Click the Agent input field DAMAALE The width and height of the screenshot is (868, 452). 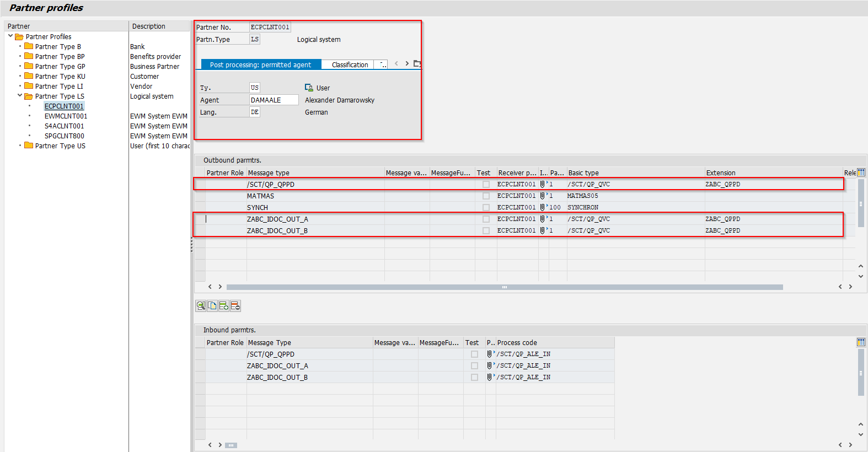274,100
